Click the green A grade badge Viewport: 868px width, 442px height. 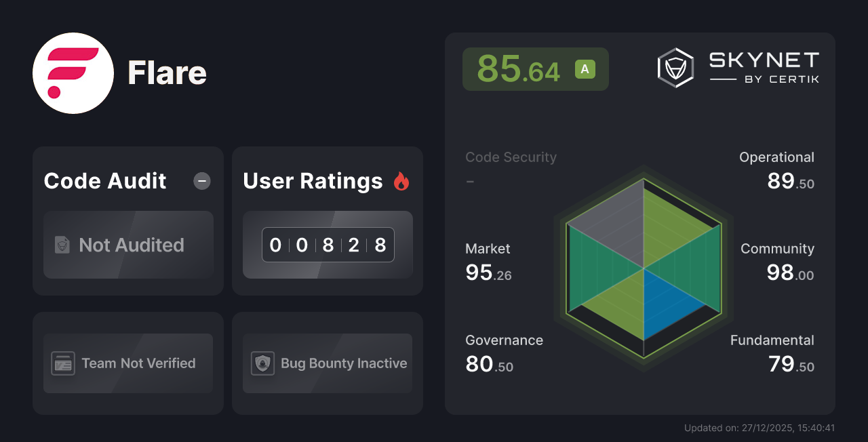[x=585, y=68]
